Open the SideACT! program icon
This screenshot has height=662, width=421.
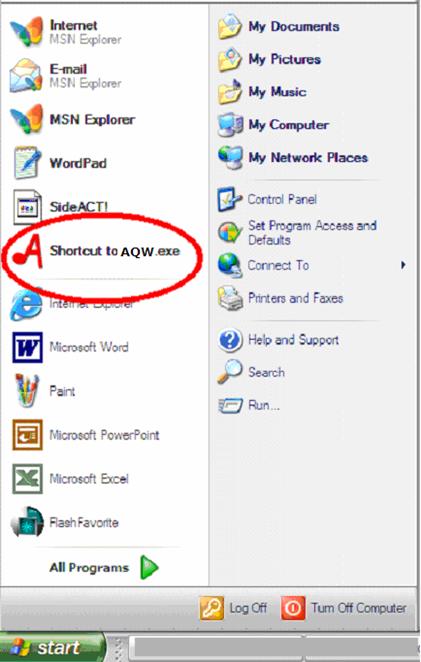pos(27,207)
